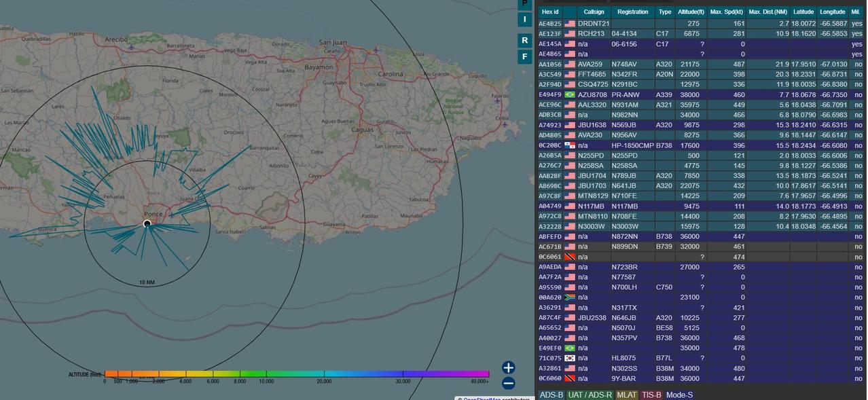Click the ADS-B legend label

[551, 395]
